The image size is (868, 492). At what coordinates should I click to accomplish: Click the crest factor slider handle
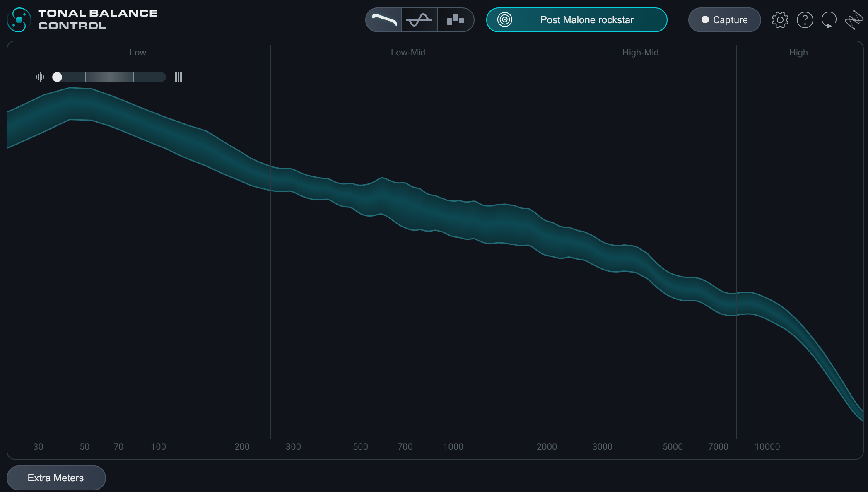point(57,77)
